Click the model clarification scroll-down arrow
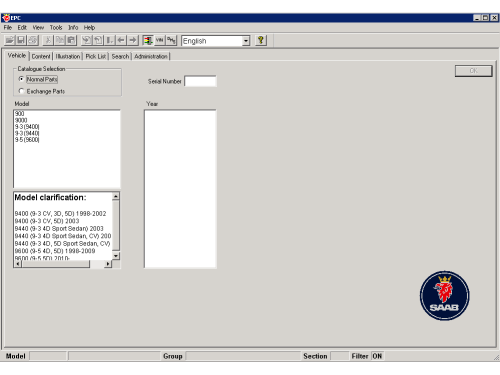Screen dimensions: 500x375 click(x=116, y=256)
